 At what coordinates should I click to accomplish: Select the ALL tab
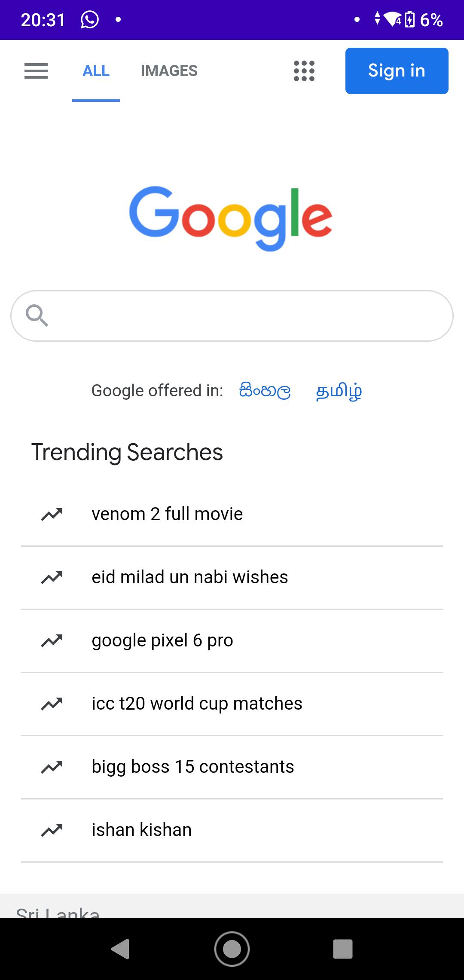tap(96, 71)
